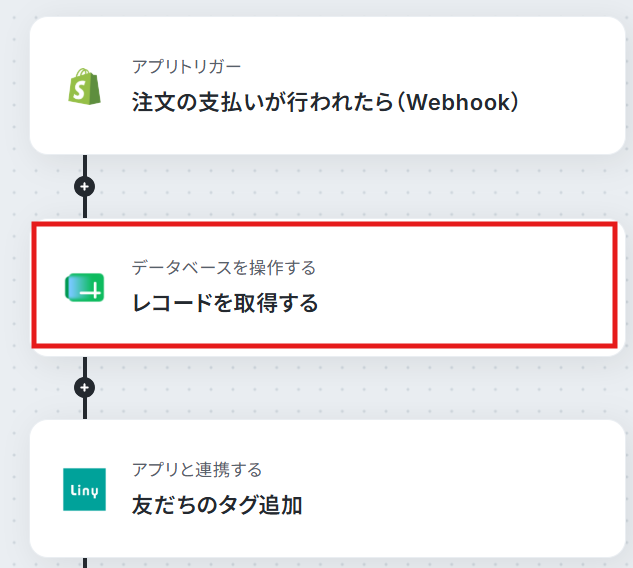Viewport: 633px width, 568px height.
Task: Click the データベースを操作する label
Action: pyautogui.click(x=224, y=268)
